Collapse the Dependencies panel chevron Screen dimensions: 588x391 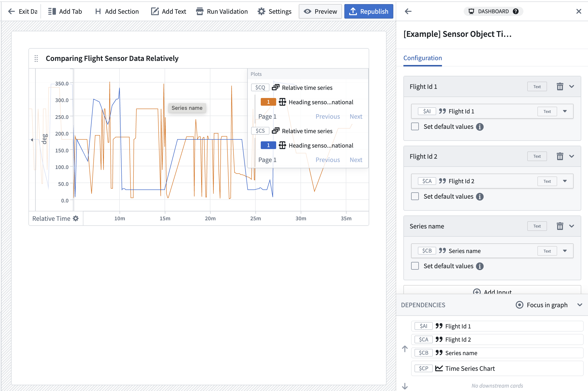[x=580, y=305]
